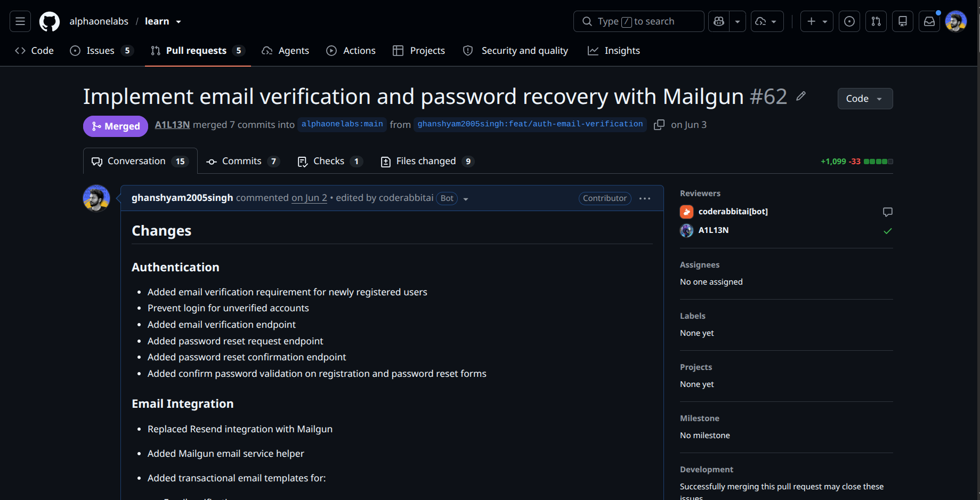Switch to the Code tab
Image resolution: width=980 pixels, height=500 pixels.
point(35,51)
